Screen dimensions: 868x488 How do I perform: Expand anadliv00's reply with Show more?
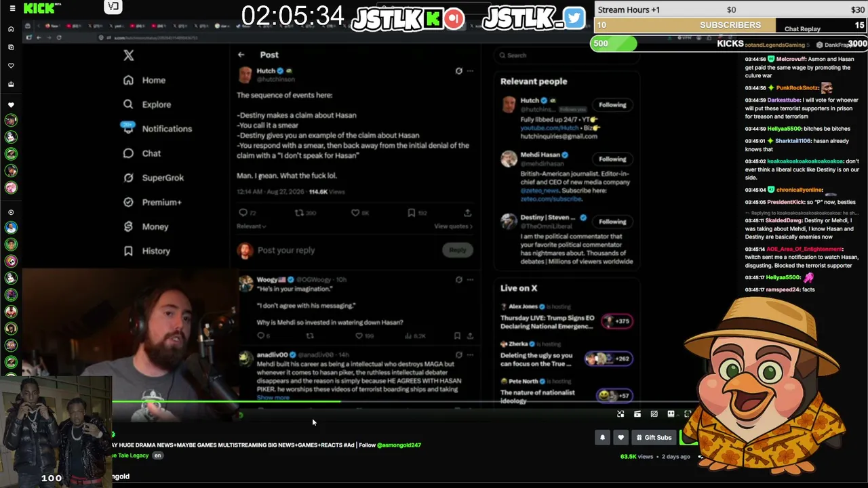tap(273, 398)
